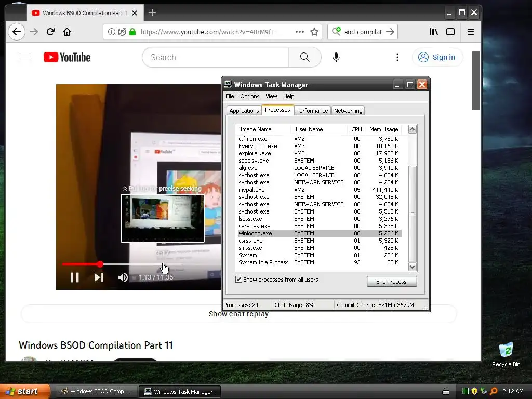Image resolution: width=532 pixels, height=399 pixels.
Task: Click the magnifier search tray icon
Action: click(494, 391)
